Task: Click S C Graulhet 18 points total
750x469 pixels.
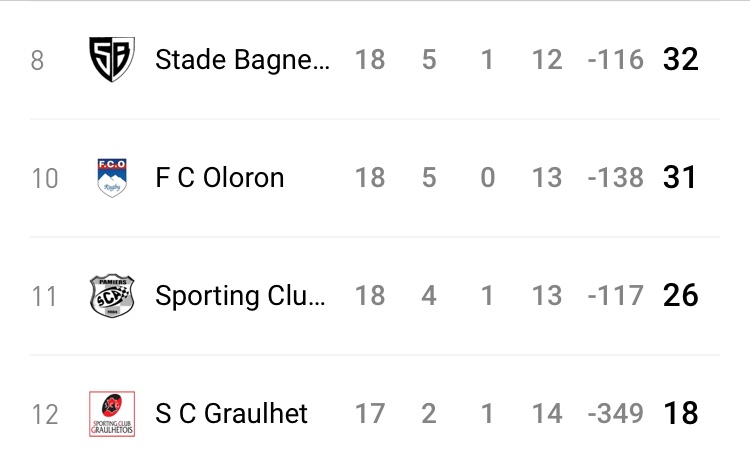Action: click(x=680, y=414)
